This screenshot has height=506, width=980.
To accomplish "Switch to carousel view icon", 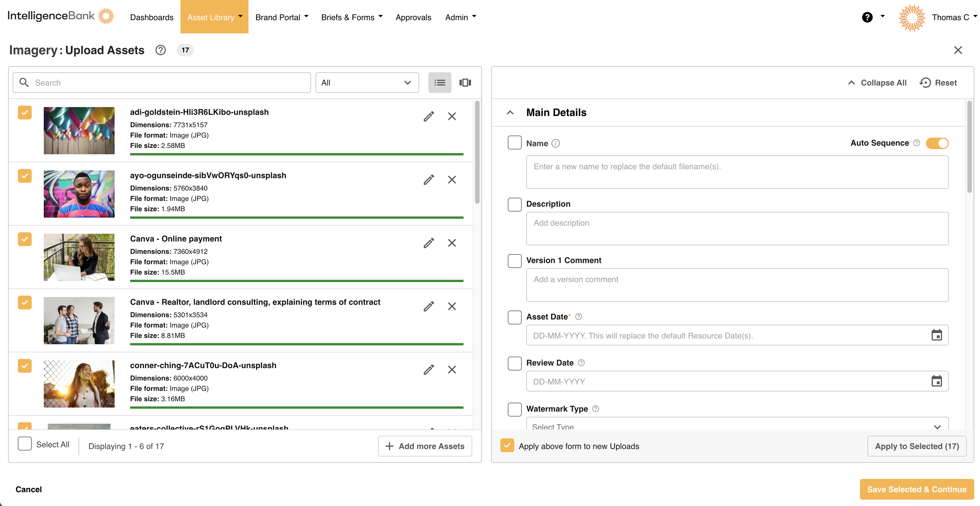I will point(465,83).
